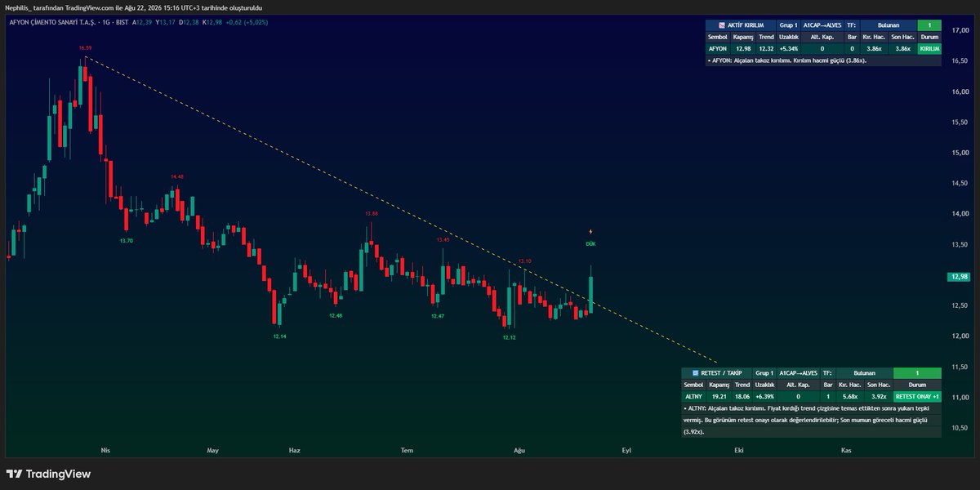Viewport: 980px width, 490px height.
Task: Click the lightning bolt icon above DÜK label
Action: click(x=590, y=233)
